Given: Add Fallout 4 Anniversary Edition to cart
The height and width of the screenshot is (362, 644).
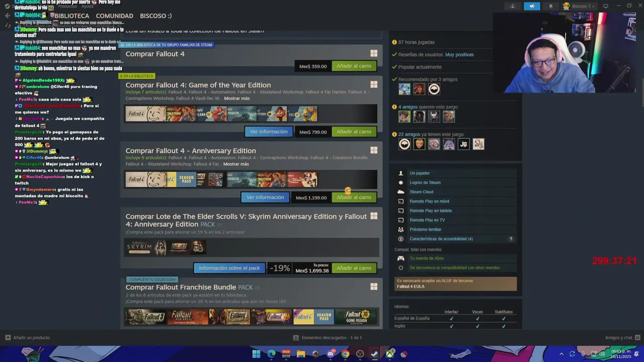Looking at the screenshot, I should [354, 197].
